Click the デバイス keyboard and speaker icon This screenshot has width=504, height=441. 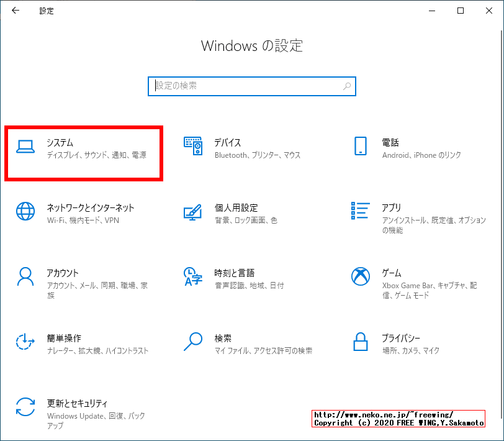click(x=193, y=146)
